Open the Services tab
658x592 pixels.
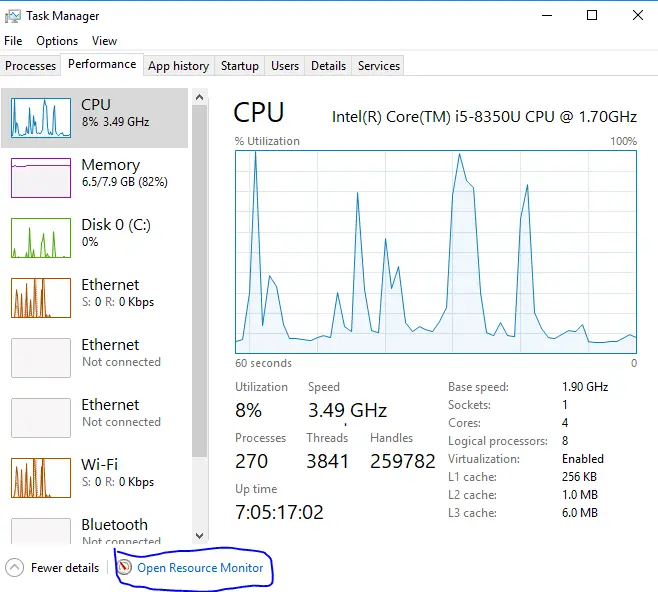pos(379,66)
